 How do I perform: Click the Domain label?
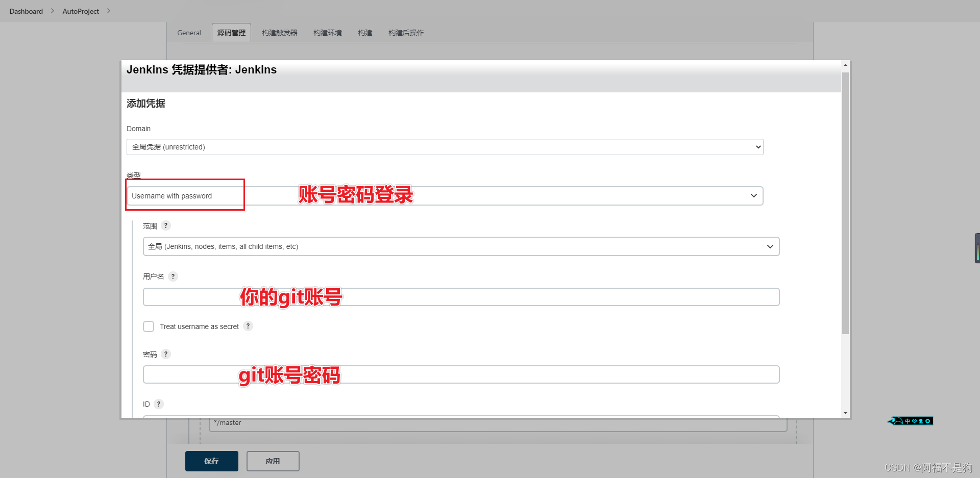tap(139, 129)
